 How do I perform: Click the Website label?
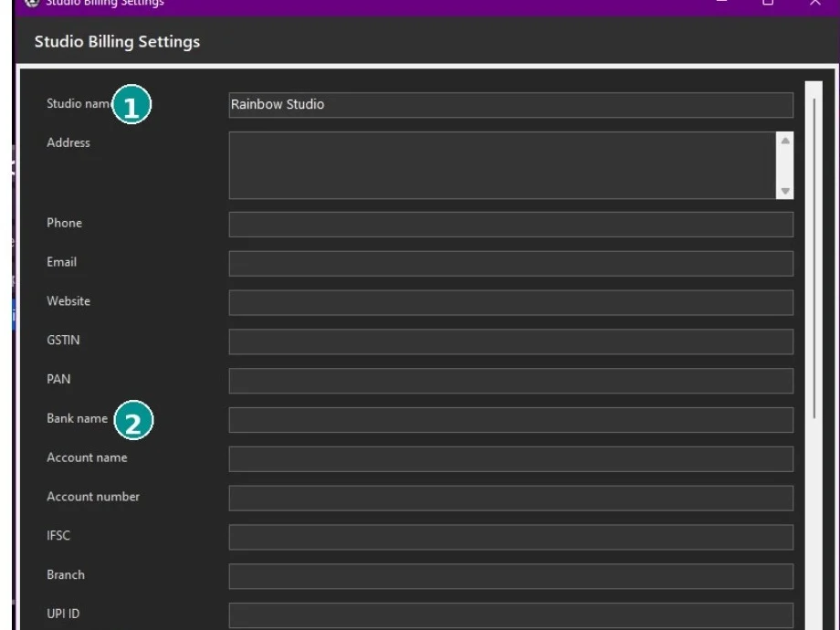(x=68, y=301)
